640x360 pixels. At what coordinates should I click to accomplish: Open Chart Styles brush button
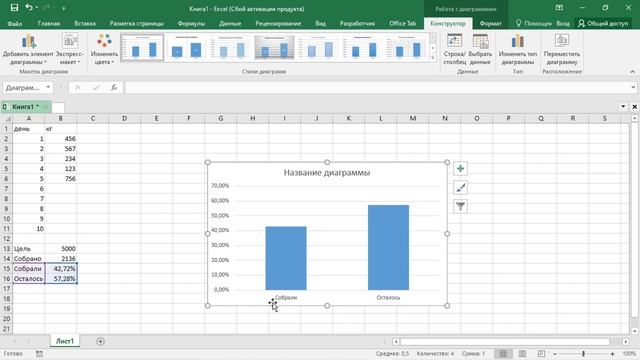460,188
